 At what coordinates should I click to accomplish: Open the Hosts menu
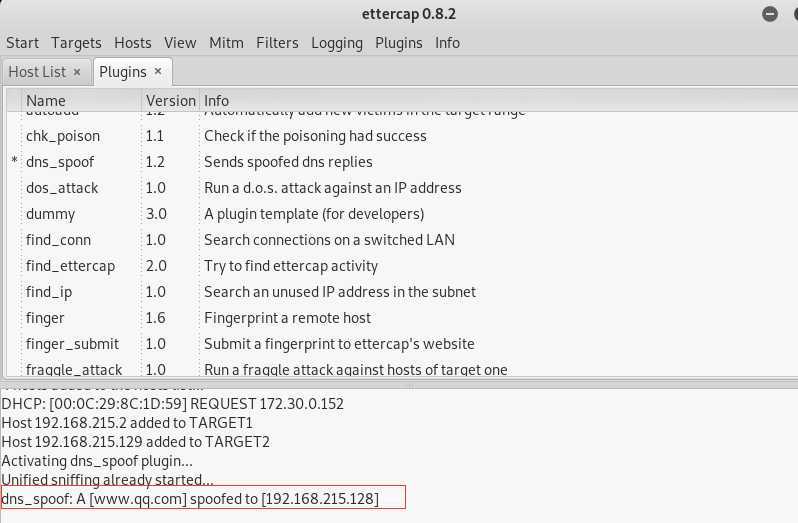tap(133, 43)
